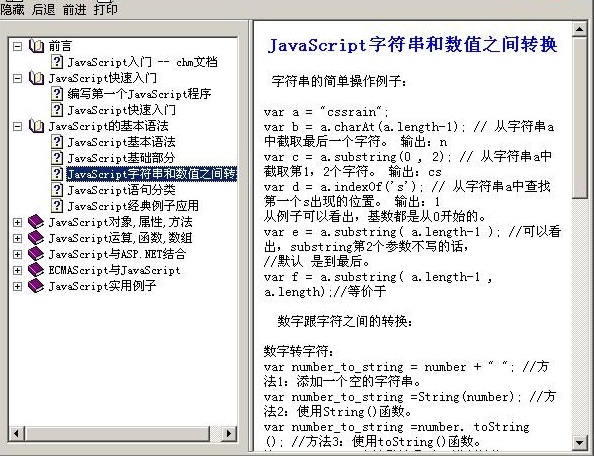This screenshot has height=456, width=594.
Task: Click the text 数字转字符:
Action: 299,351
